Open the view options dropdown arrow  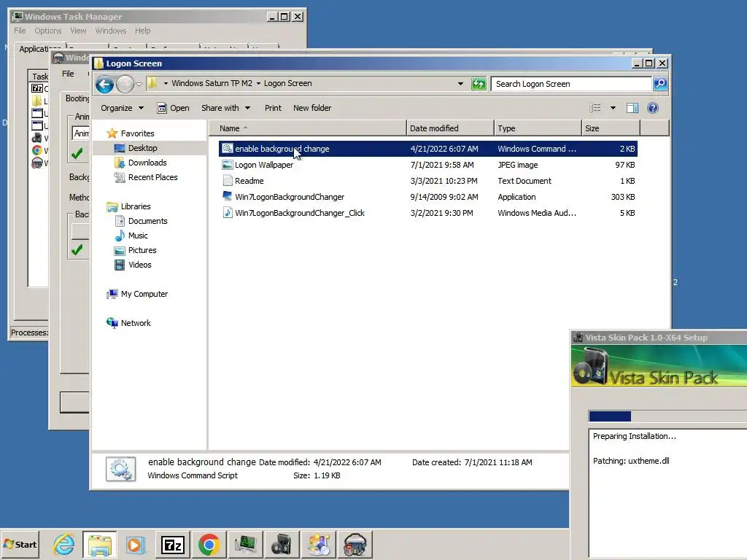pos(613,108)
